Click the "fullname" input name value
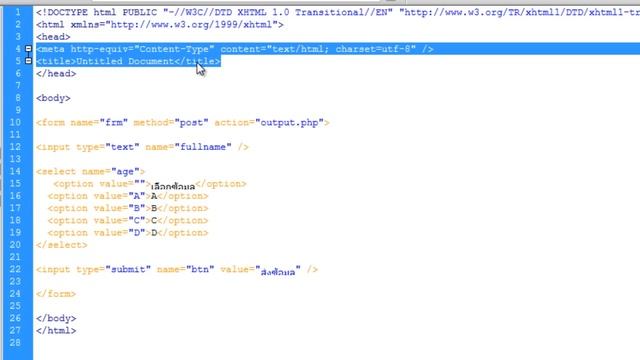640x360 pixels. point(203,147)
